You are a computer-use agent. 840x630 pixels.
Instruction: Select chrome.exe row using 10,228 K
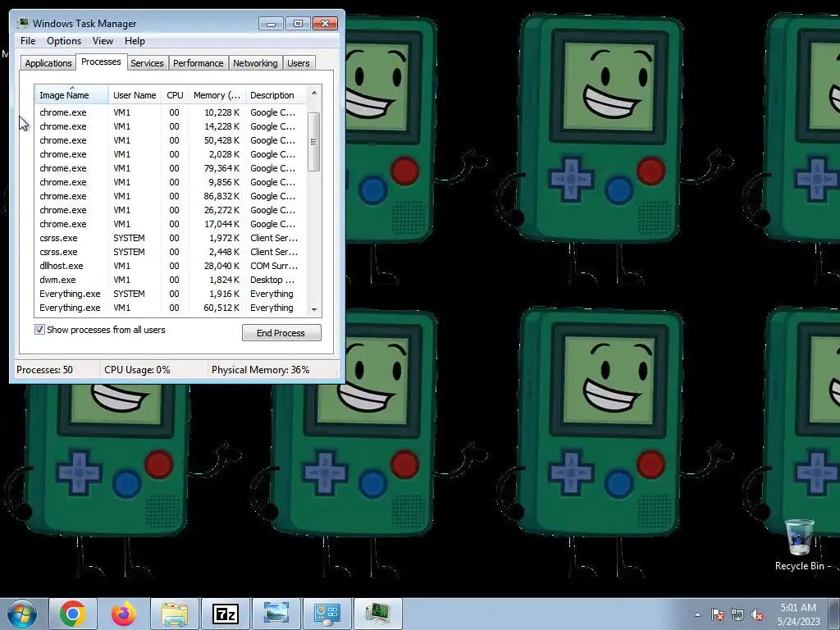click(171, 112)
